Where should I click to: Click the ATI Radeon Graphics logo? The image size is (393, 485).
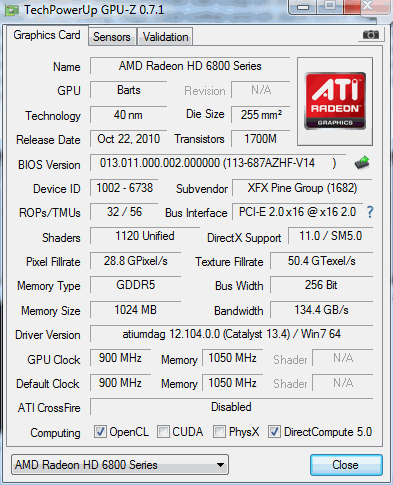pyautogui.click(x=335, y=101)
